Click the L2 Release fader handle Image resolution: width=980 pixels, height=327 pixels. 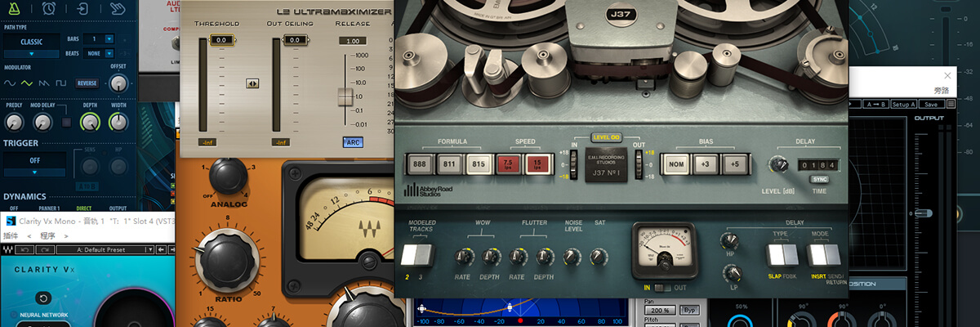click(346, 96)
